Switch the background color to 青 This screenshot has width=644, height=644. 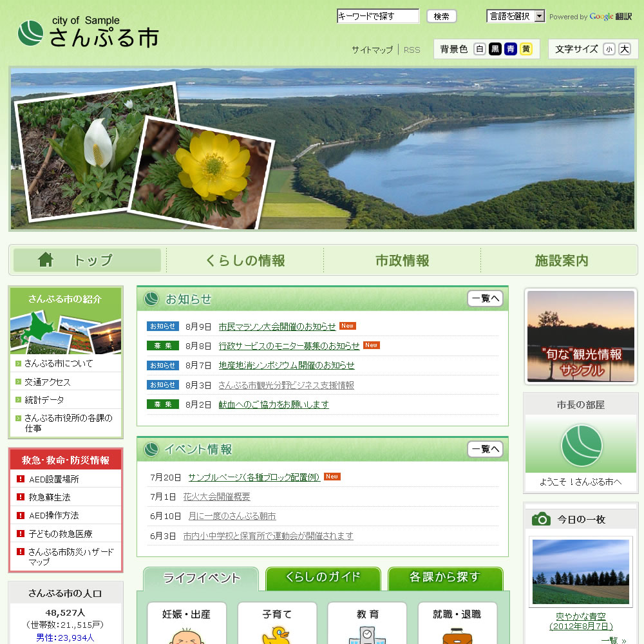coord(509,48)
